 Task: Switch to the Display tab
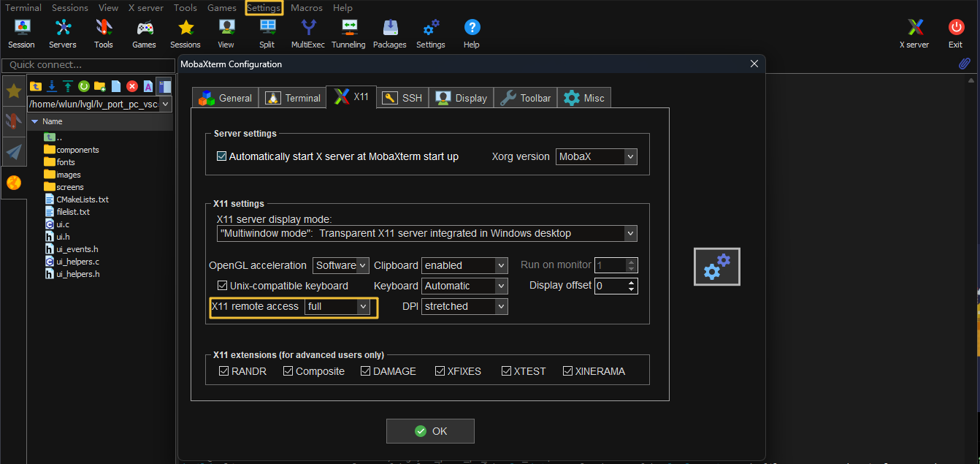462,98
